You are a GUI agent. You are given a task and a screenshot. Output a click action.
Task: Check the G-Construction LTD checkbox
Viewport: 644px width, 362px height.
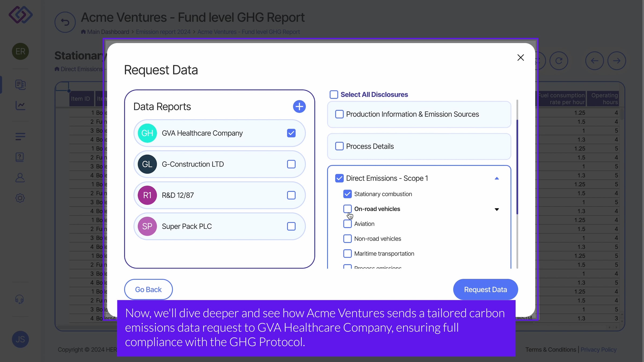(291, 164)
